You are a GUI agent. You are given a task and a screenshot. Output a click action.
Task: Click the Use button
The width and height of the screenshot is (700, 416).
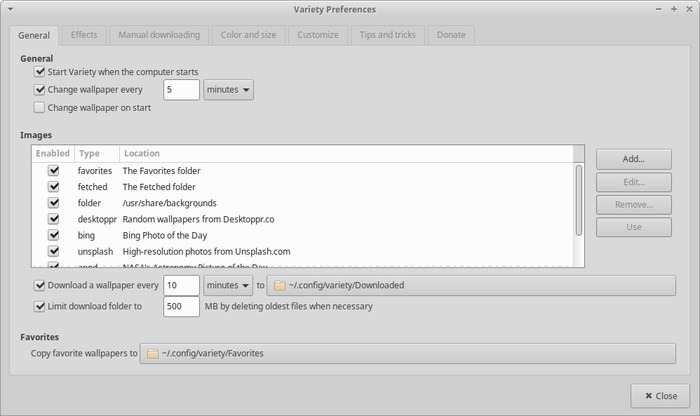point(633,227)
